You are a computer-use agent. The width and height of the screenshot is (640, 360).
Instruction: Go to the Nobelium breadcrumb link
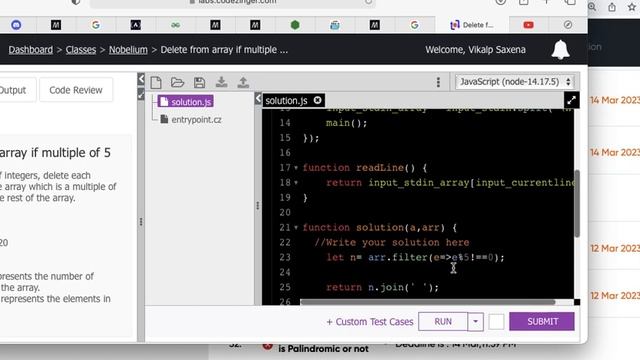tap(128, 50)
